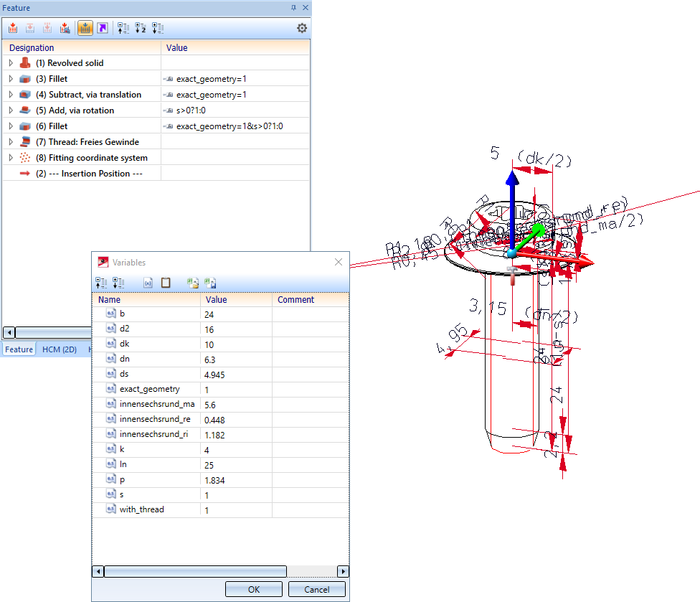
Task: Expand the (3) Fillet node
Action: tap(11, 79)
